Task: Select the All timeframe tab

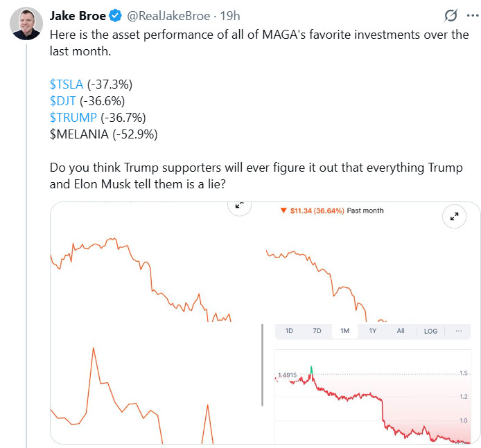Action: (x=401, y=331)
